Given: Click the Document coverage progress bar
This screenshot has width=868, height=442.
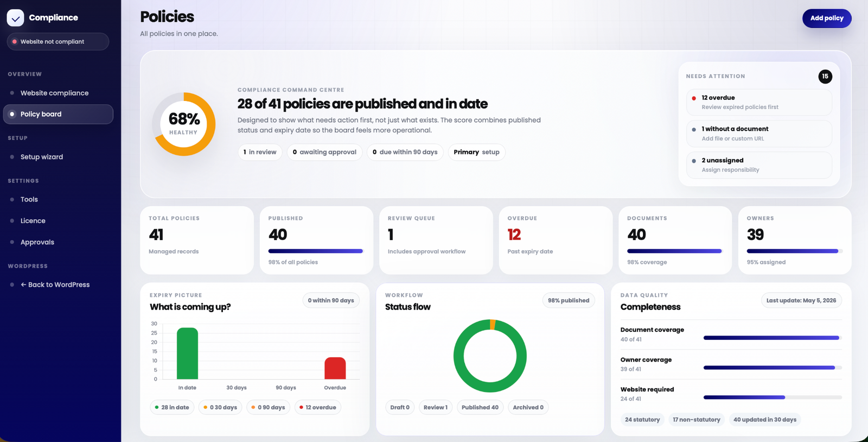Looking at the screenshot, I should (773, 338).
